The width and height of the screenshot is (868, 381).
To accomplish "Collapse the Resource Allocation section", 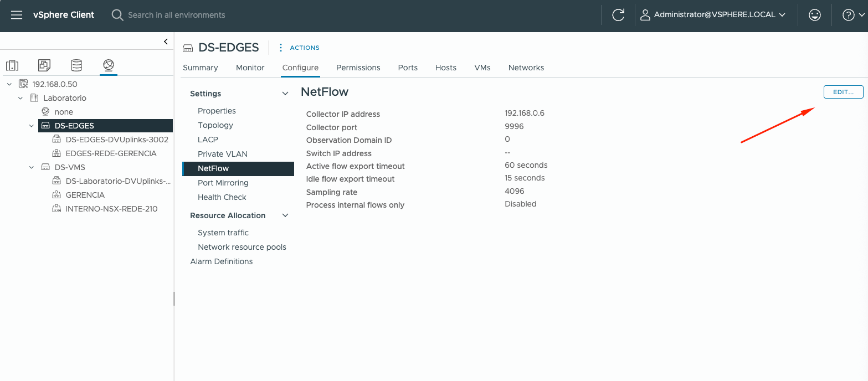I will 285,215.
